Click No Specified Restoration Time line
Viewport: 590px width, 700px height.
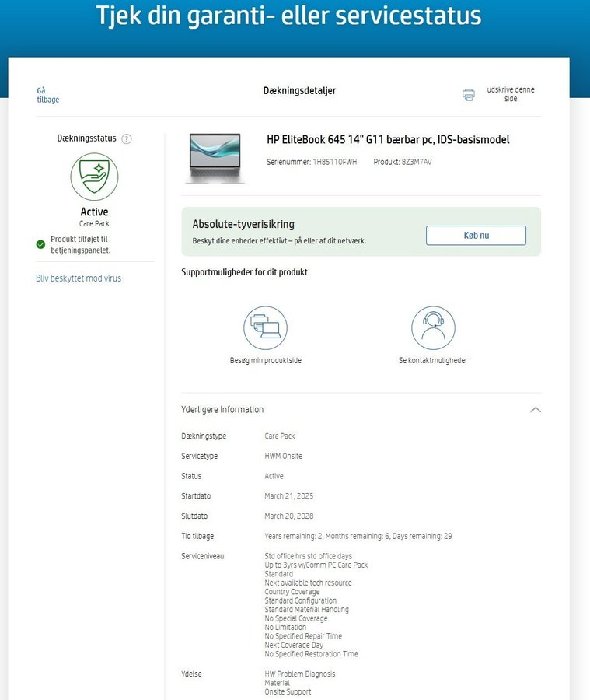coord(311,654)
